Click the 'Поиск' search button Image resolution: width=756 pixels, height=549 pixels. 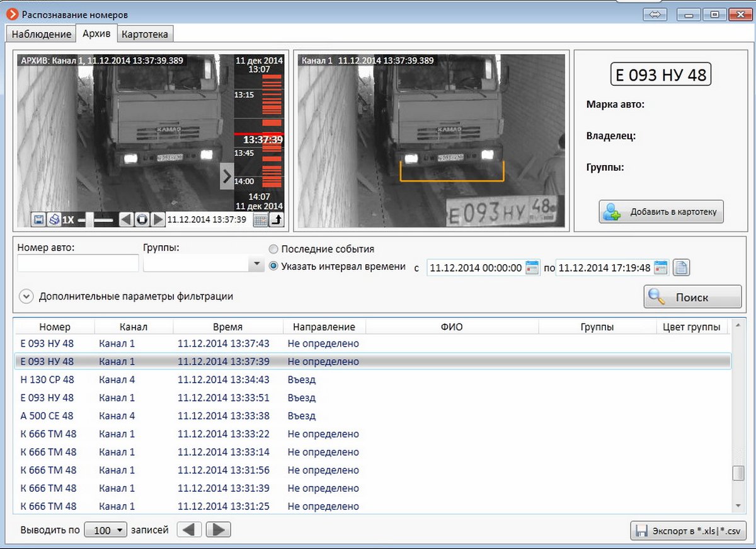pyautogui.click(x=692, y=297)
